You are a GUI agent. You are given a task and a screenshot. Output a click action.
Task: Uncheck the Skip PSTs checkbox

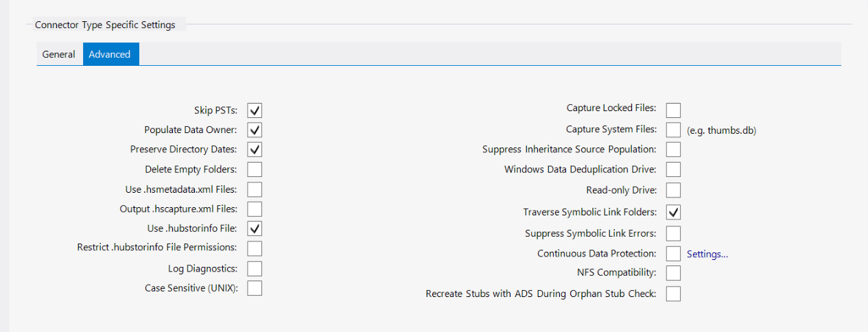pos(255,110)
